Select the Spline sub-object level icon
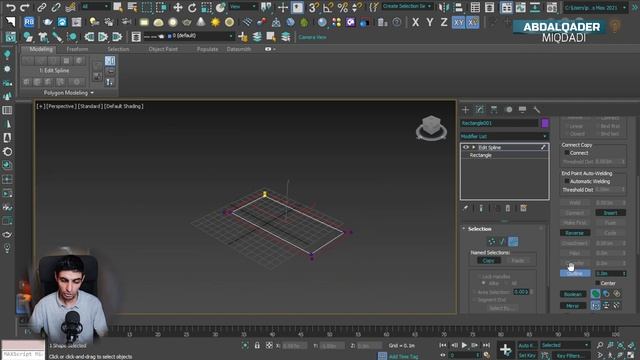This screenshot has width=640, height=360. (x=513, y=242)
